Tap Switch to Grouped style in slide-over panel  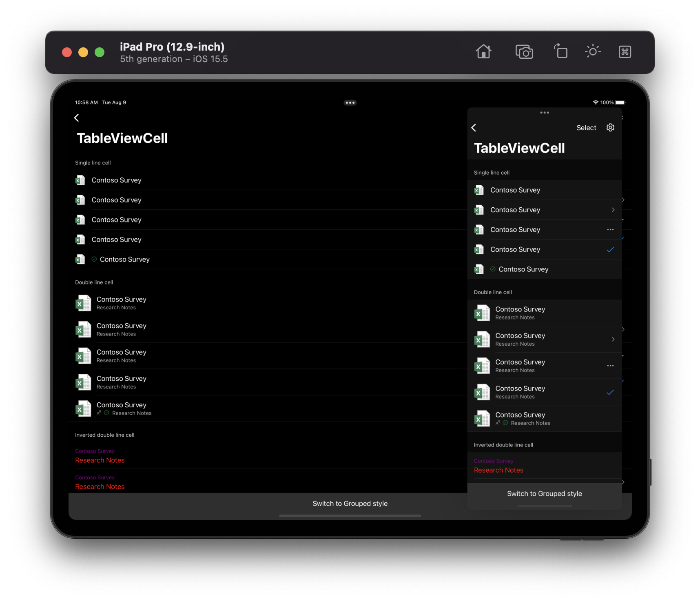(545, 494)
